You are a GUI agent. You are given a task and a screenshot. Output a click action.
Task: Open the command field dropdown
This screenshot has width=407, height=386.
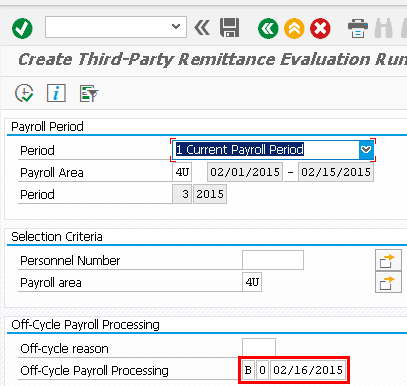pyautogui.click(x=176, y=27)
